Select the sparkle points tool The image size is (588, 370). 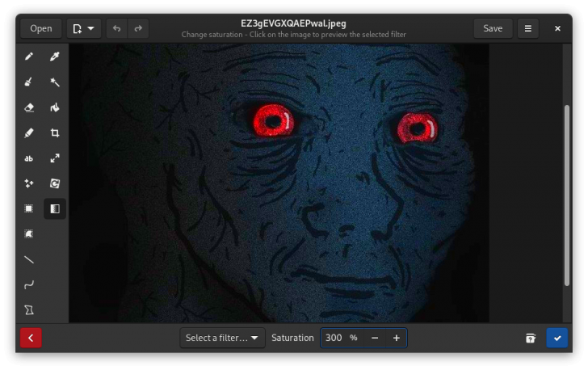[x=29, y=183]
